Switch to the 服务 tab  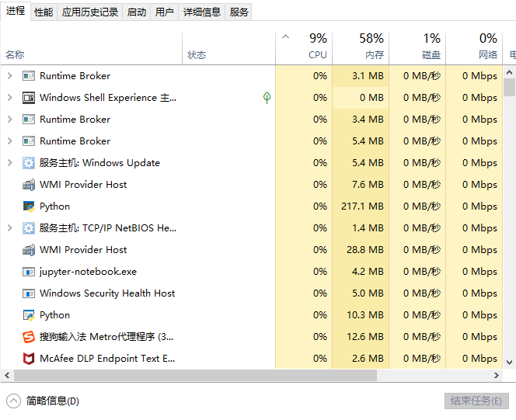click(239, 12)
